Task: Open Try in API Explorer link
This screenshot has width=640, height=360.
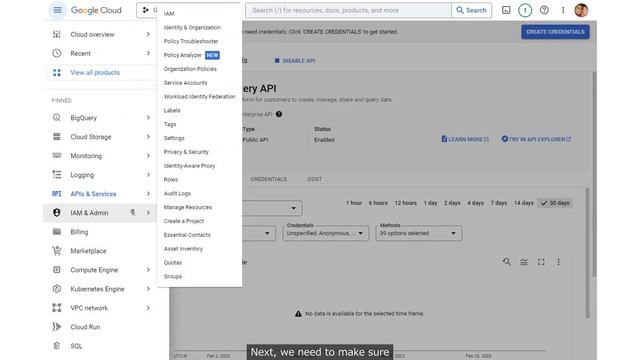Action: click(x=536, y=139)
